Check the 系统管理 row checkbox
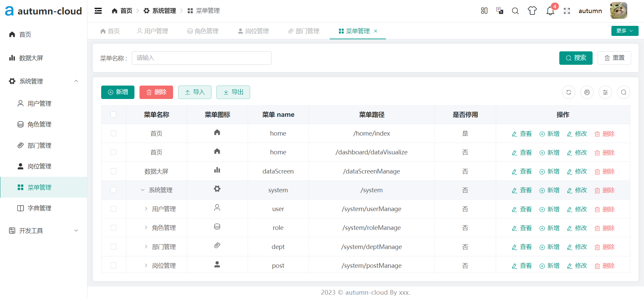The height and width of the screenshot is (298, 644). tap(114, 190)
